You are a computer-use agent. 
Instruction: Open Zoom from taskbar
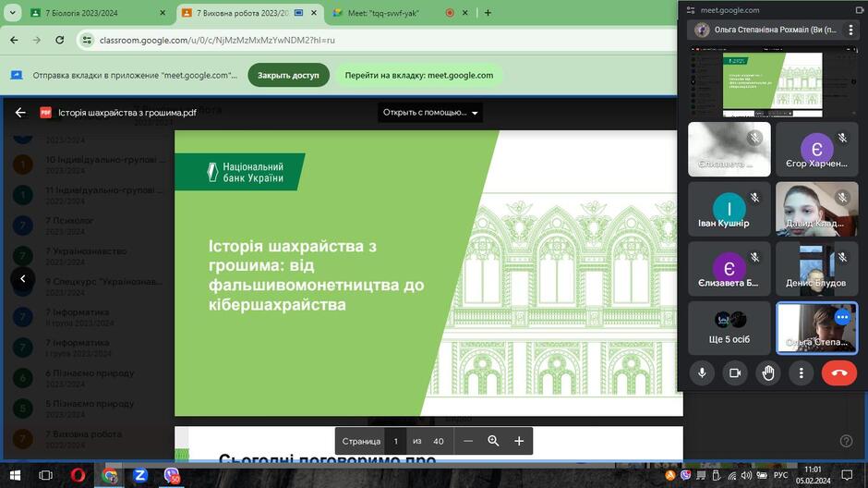(140, 475)
